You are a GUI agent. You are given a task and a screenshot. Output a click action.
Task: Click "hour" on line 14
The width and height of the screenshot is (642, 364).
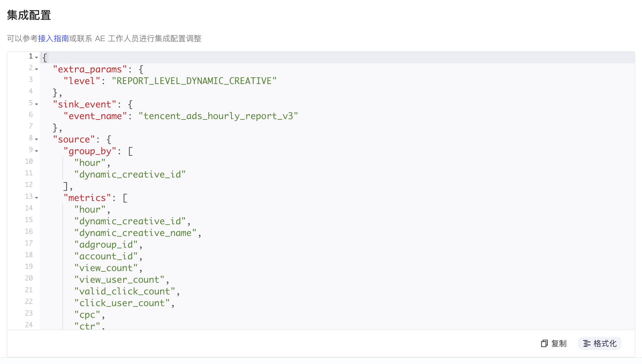click(90, 210)
